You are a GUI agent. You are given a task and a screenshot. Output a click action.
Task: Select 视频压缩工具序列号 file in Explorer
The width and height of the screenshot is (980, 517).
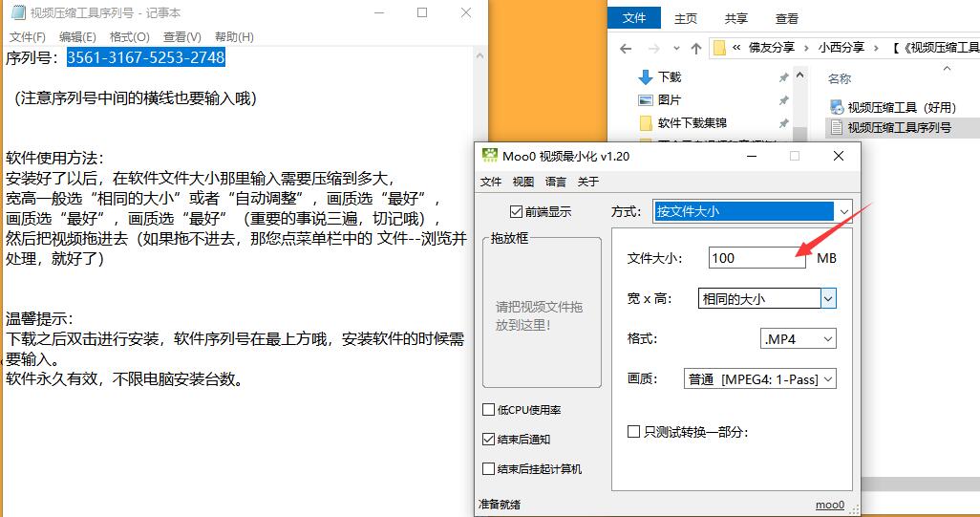898,127
